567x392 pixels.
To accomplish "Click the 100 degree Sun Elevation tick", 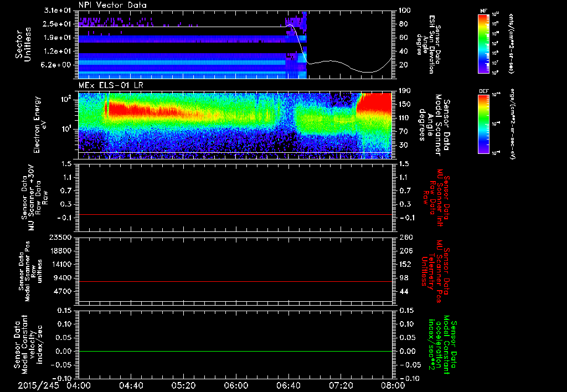I will pos(405,11).
